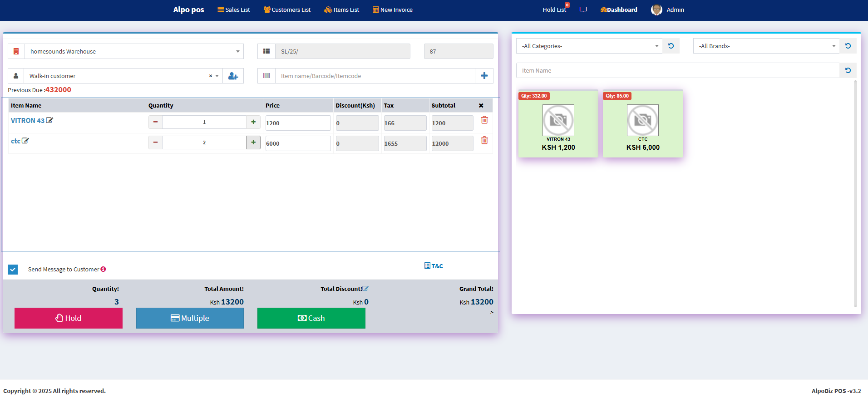This screenshot has width=868, height=398.
Task: Increase ctc quantity with plus button
Action: click(x=253, y=143)
